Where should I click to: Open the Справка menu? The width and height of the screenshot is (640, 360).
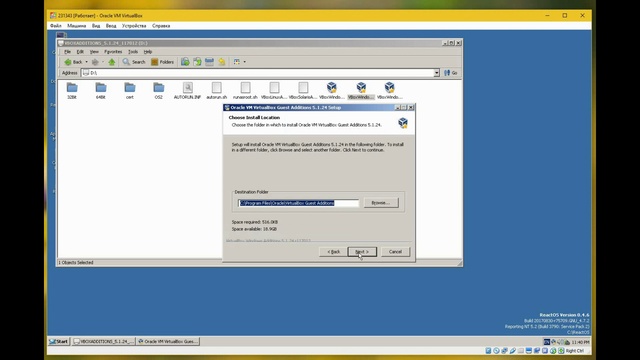(x=161, y=26)
